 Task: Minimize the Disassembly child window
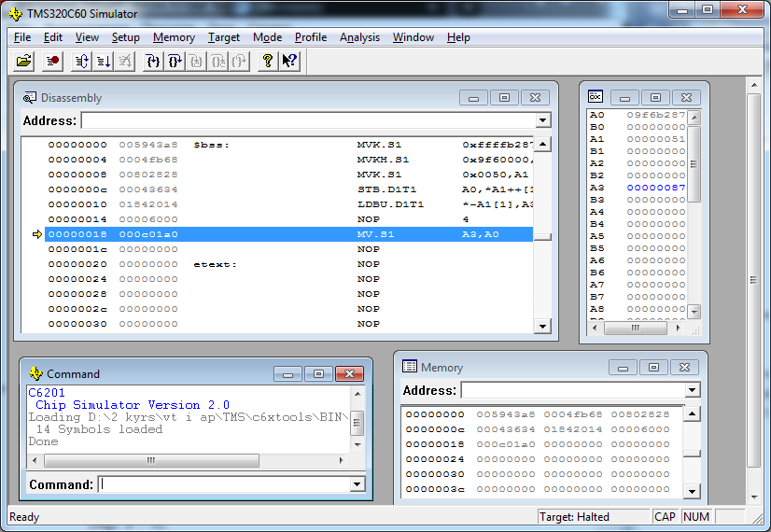click(473, 98)
